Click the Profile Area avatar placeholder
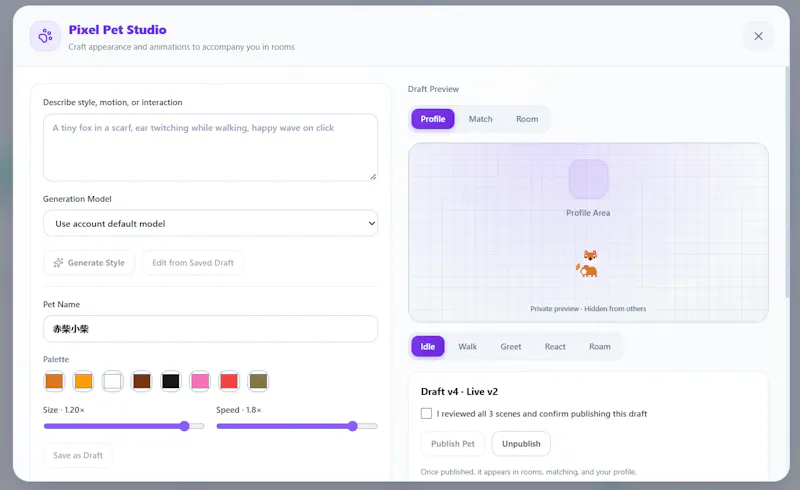Viewport: 800px width, 490px height. (x=588, y=179)
